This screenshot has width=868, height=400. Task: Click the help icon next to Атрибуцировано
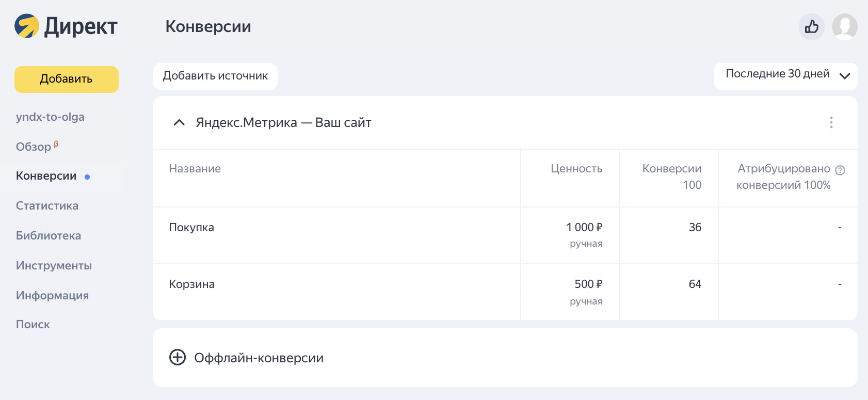coord(840,170)
